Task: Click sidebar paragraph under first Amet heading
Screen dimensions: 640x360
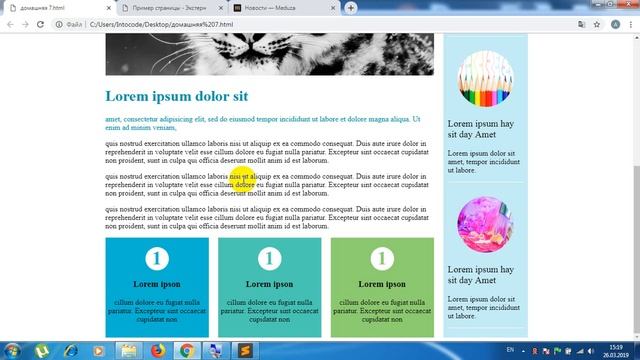Action: tap(484, 162)
